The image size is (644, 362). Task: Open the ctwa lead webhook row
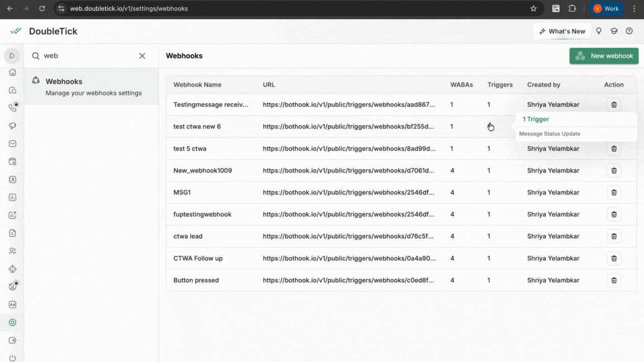tap(188, 236)
